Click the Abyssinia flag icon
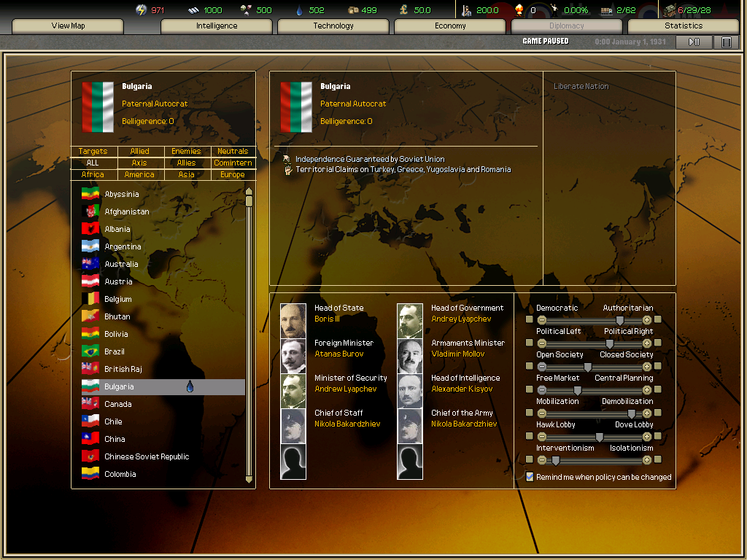Viewport: 747px width, 560px height. coord(90,194)
